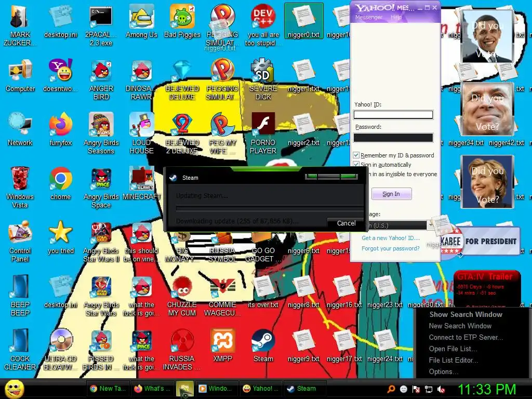Click the volume icon in system tray
Image resolution: width=532 pixels, height=399 pixels.
pos(442,389)
